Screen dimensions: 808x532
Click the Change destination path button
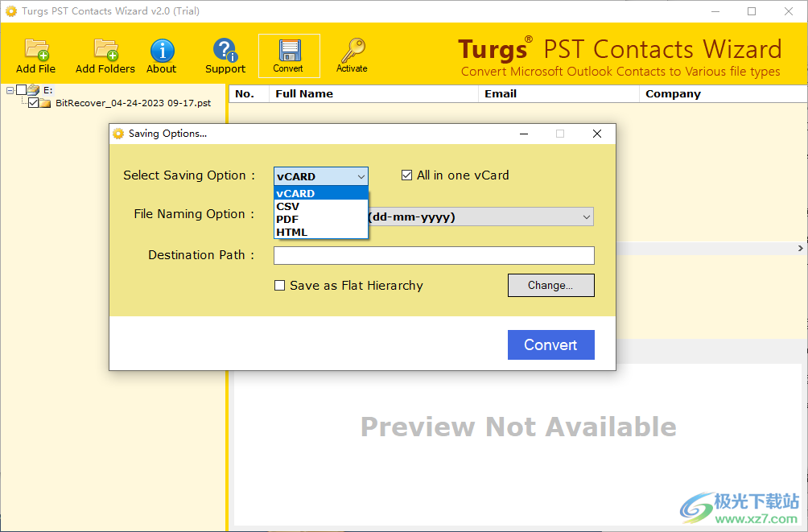point(550,285)
